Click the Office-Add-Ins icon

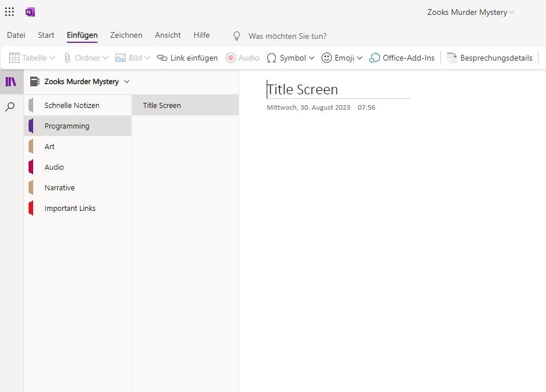tap(374, 58)
